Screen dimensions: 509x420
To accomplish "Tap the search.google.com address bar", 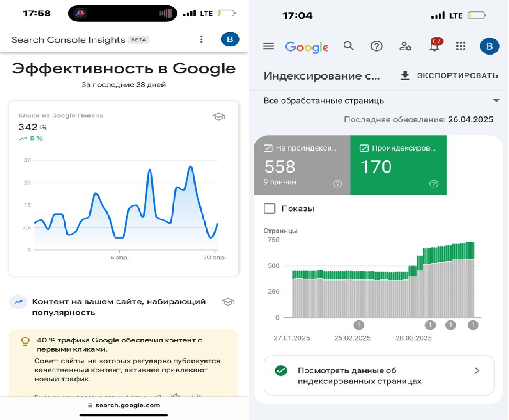I will coord(124,405).
